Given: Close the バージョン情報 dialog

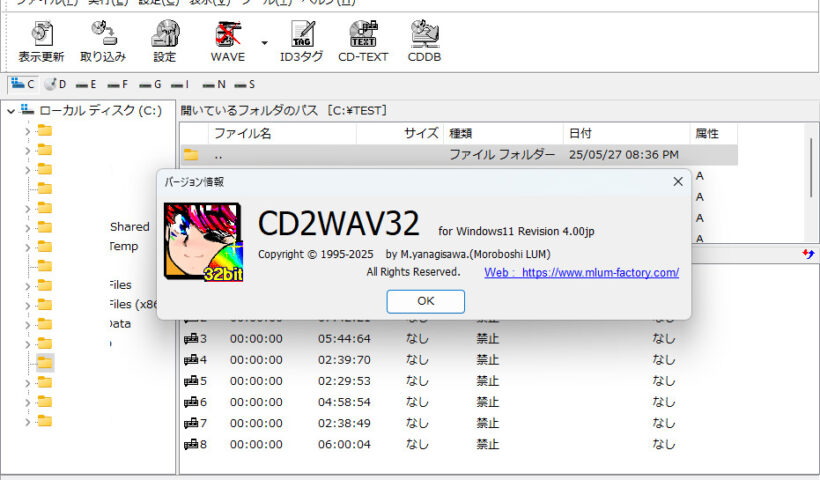Looking at the screenshot, I should point(678,181).
